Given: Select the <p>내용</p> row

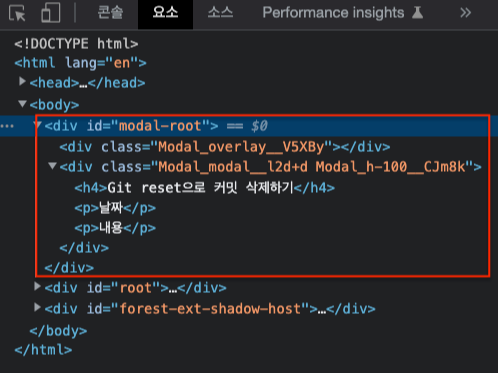Looking at the screenshot, I should tap(115, 228).
